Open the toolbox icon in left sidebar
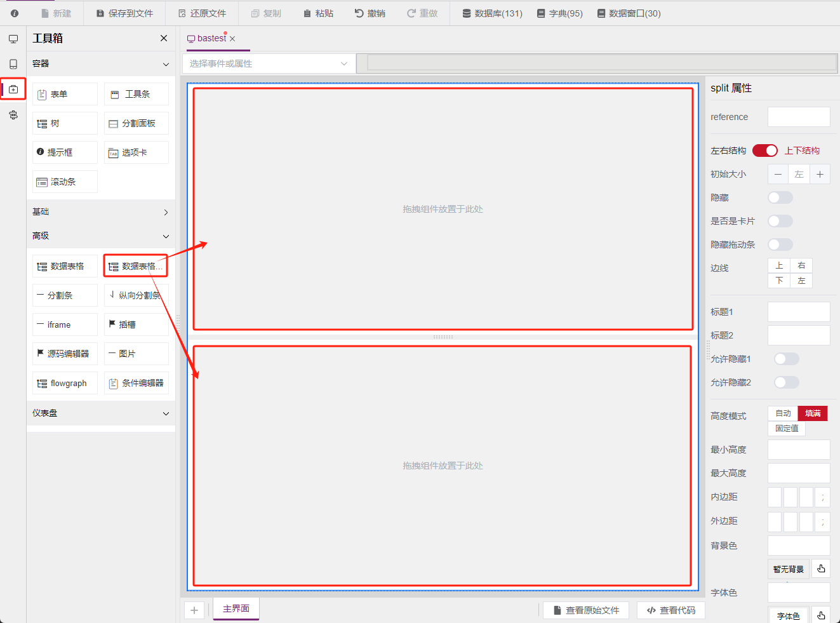 click(x=13, y=90)
